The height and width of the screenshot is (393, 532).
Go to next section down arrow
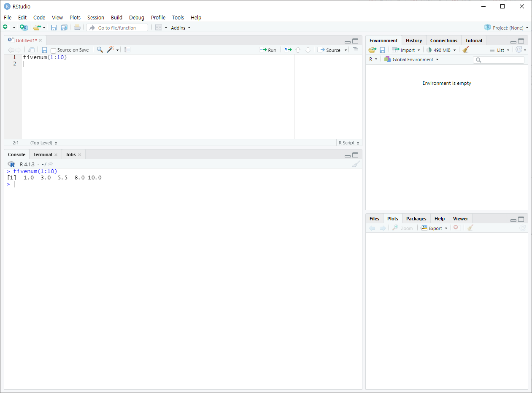point(308,50)
